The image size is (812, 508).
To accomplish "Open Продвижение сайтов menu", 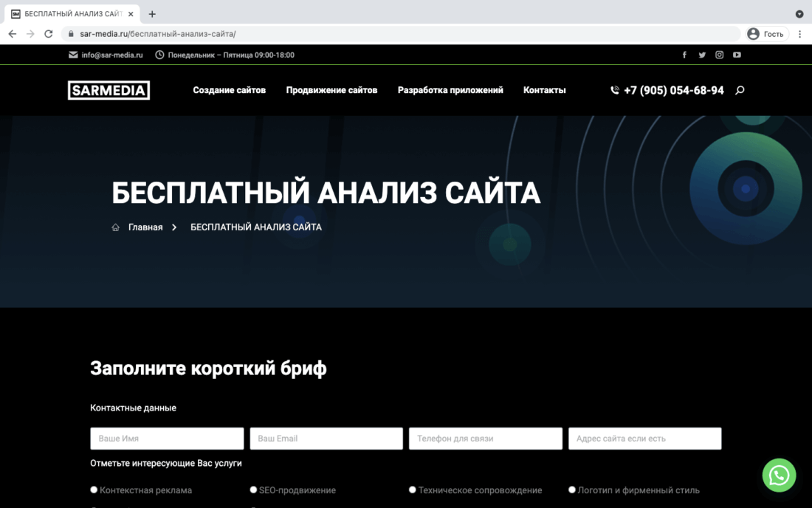I will (331, 90).
